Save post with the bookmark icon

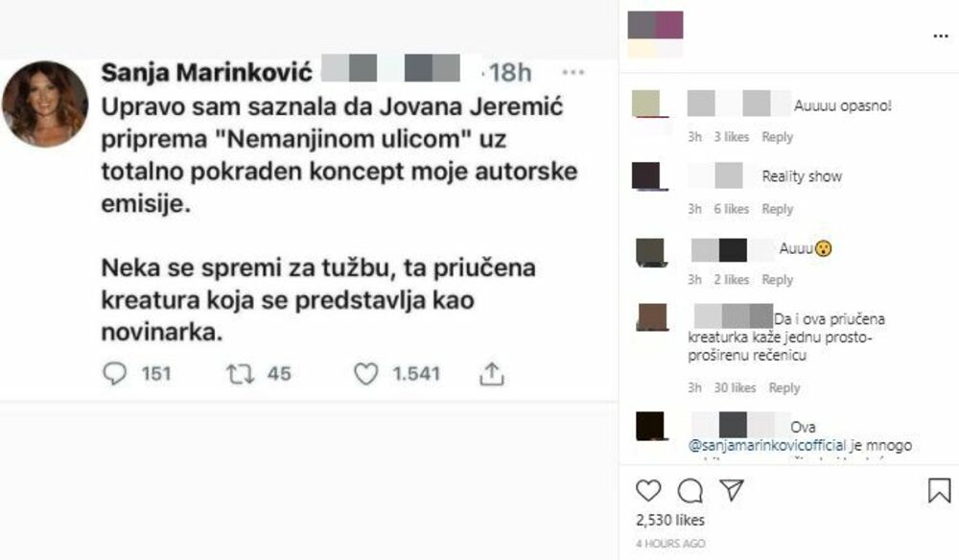pos(940,490)
